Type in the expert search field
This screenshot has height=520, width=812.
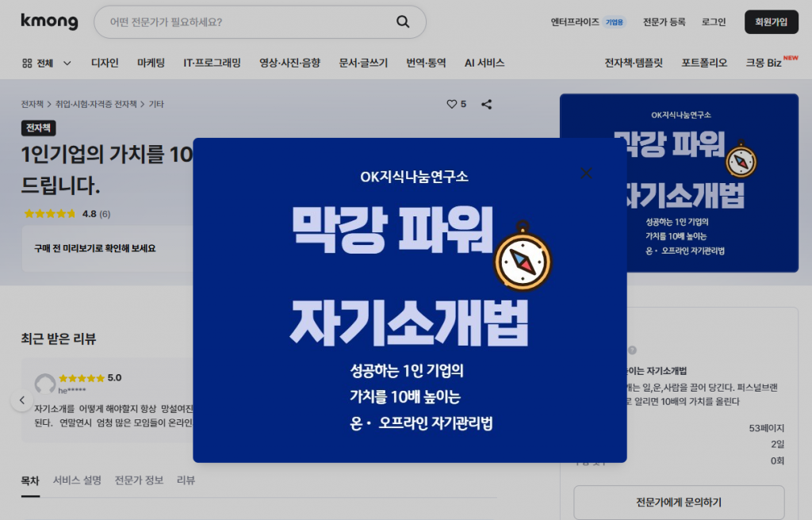(246, 22)
